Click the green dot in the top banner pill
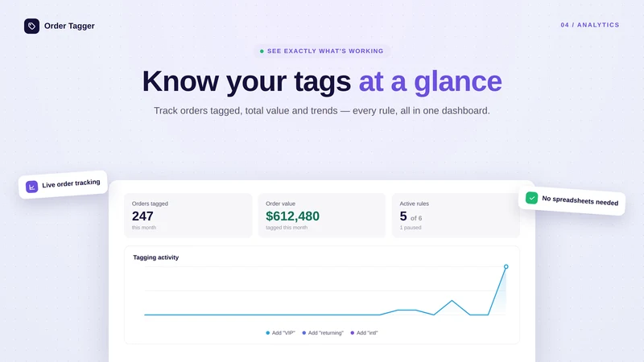This screenshot has width=644, height=362. pyautogui.click(x=262, y=51)
